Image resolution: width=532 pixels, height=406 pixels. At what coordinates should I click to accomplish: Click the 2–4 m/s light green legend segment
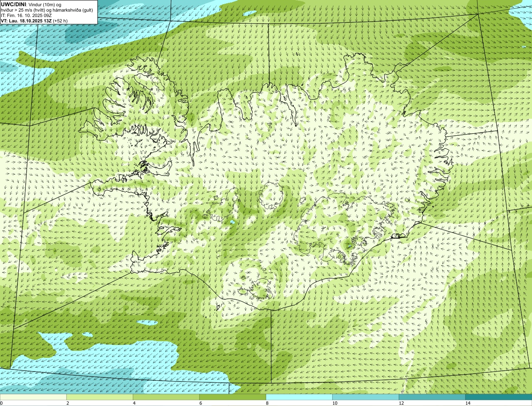point(100,397)
